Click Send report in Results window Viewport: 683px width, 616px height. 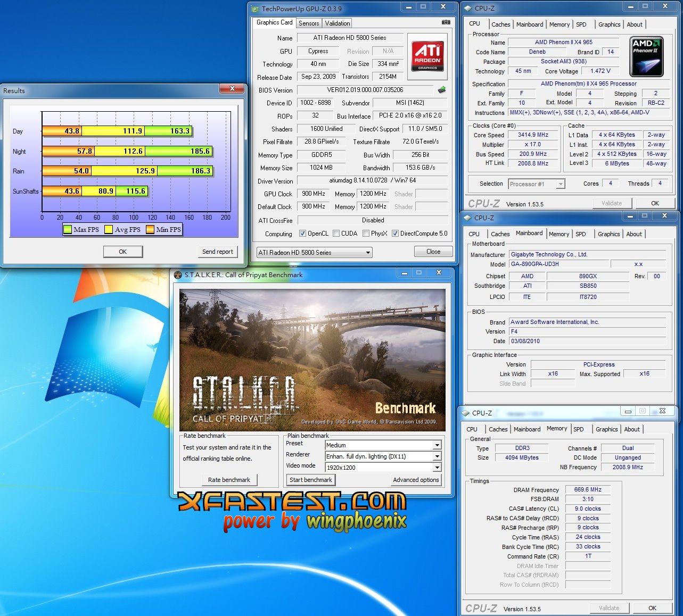[x=217, y=252]
